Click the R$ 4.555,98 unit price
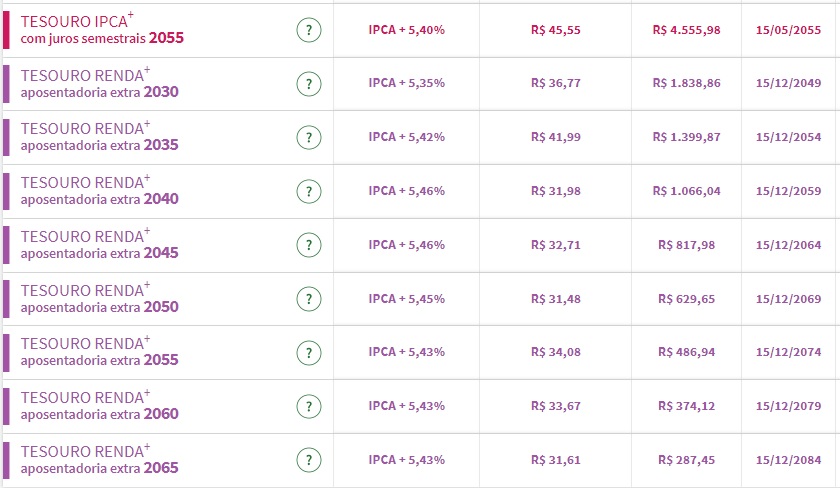 686,30
